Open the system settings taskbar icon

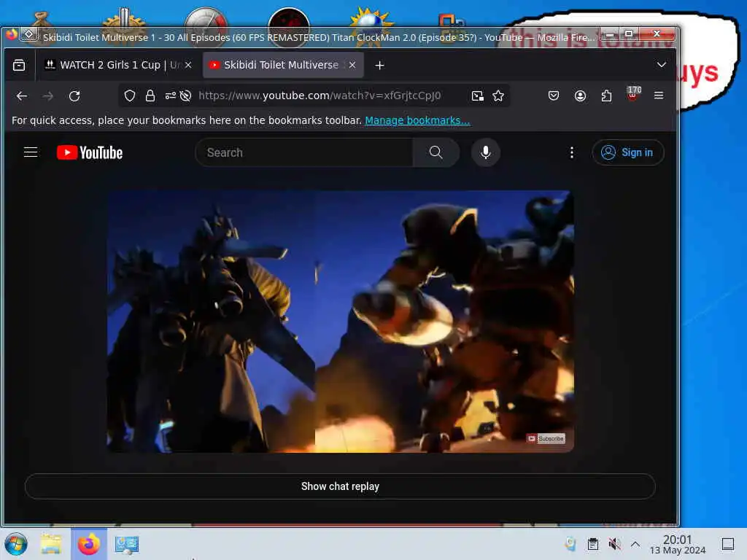pyautogui.click(x=127, y=544)
